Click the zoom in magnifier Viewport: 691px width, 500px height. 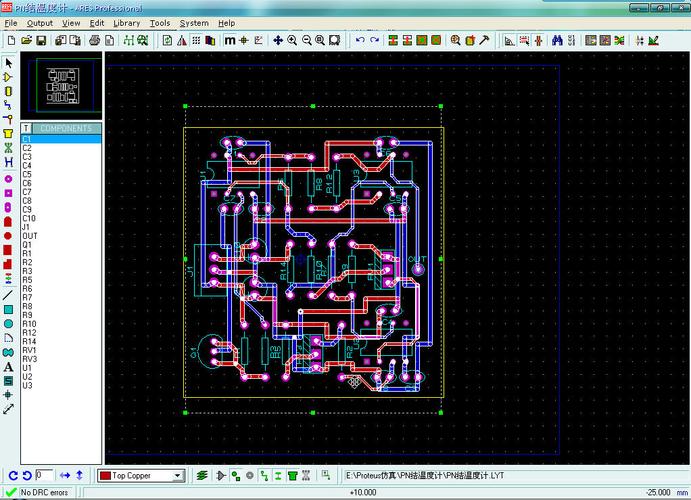(x=292, y=41)
